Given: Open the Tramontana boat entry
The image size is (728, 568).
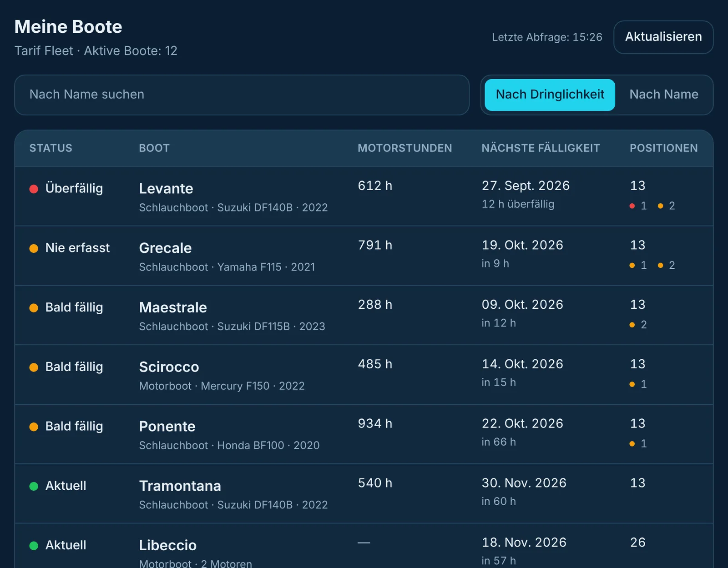Looking at the screenshot, I should coord(364,494).
